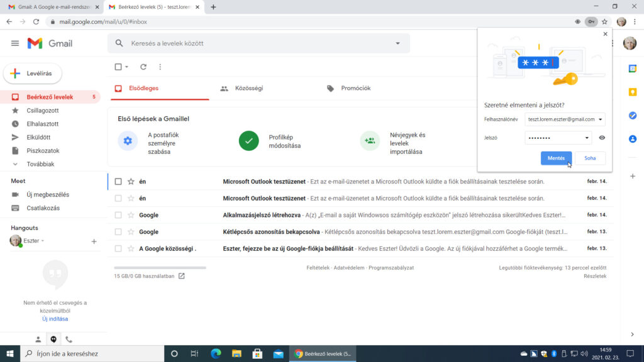Open File Explorer from the taskbar
The height and width of the screenshot is (362, 644).
click(236, 353)
